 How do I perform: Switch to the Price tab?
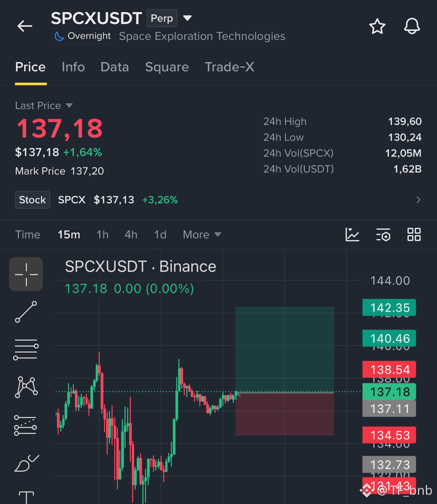tap(31, 67)
